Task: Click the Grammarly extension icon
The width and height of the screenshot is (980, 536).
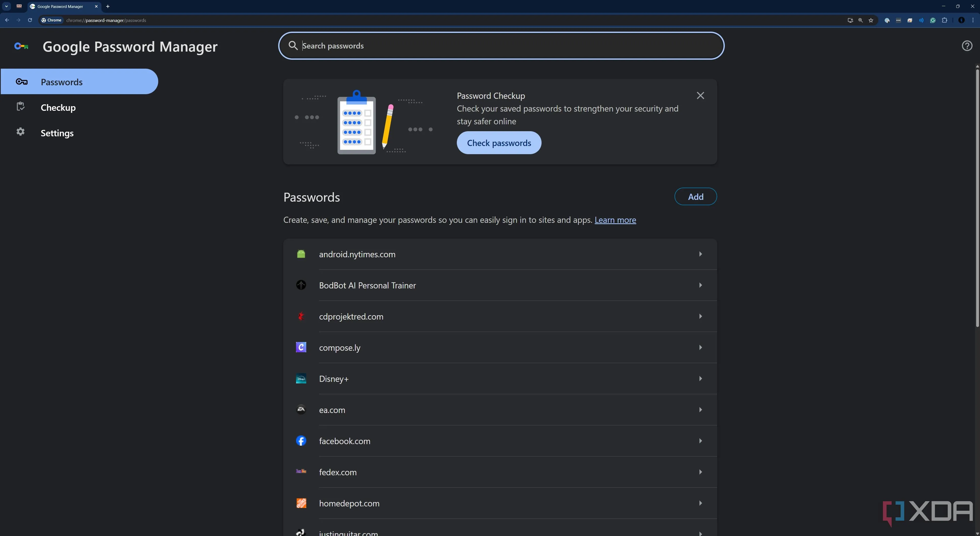Action: click(933, 20)
